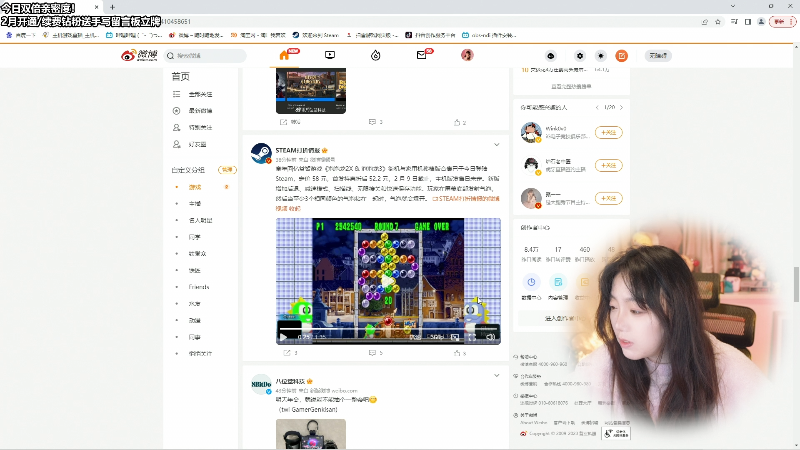Expand options chevron on the 8BitDo post
This screenshot has height=450, width=800.
click(496, 376)
